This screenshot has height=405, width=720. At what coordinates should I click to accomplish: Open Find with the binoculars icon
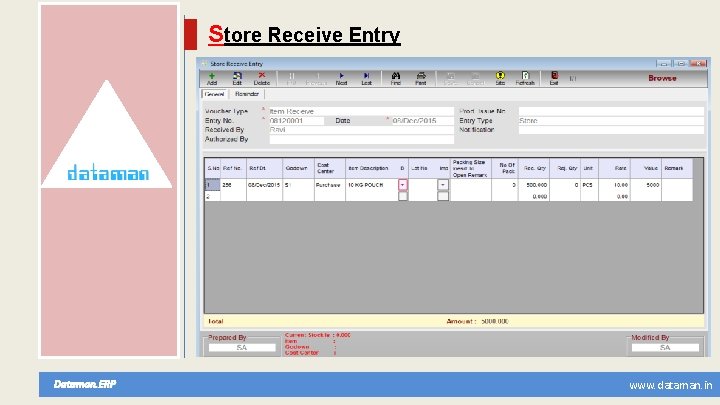coord(395,79)
